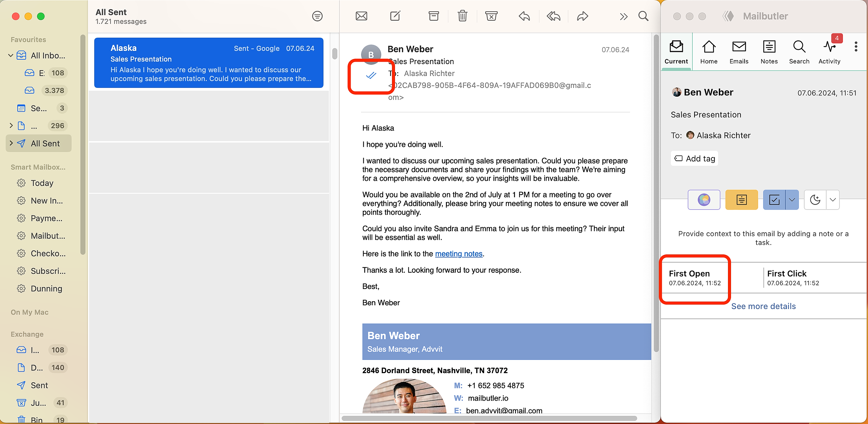Open the mail search magnifier icon
The width and height of the screenshot is (868, 424).
pyautogui.click(x=643, y=16)
